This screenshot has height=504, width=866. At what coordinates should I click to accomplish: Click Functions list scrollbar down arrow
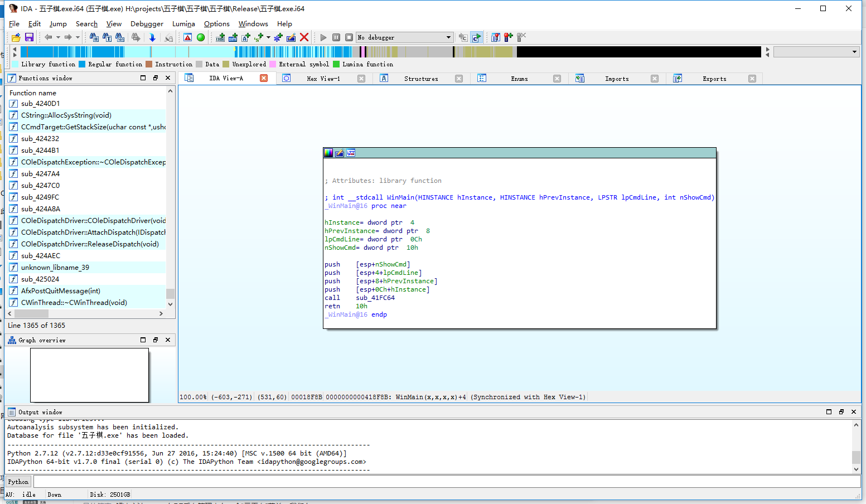point(170,304)
